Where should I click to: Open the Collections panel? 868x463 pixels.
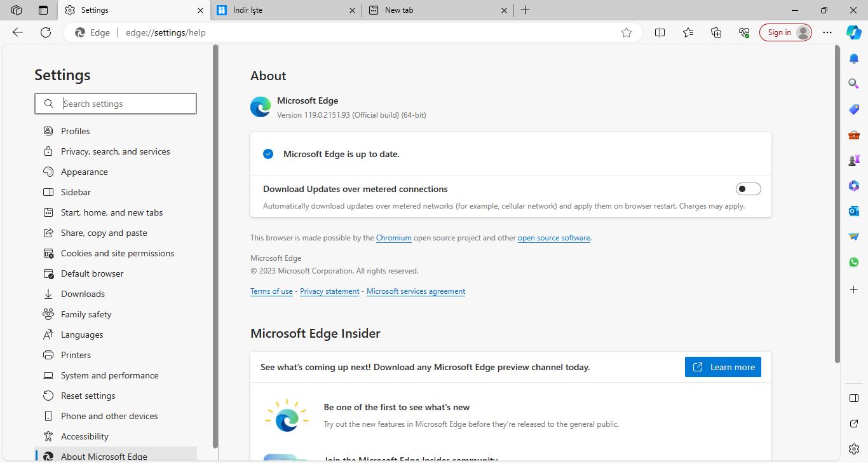(x=716, y=32)
